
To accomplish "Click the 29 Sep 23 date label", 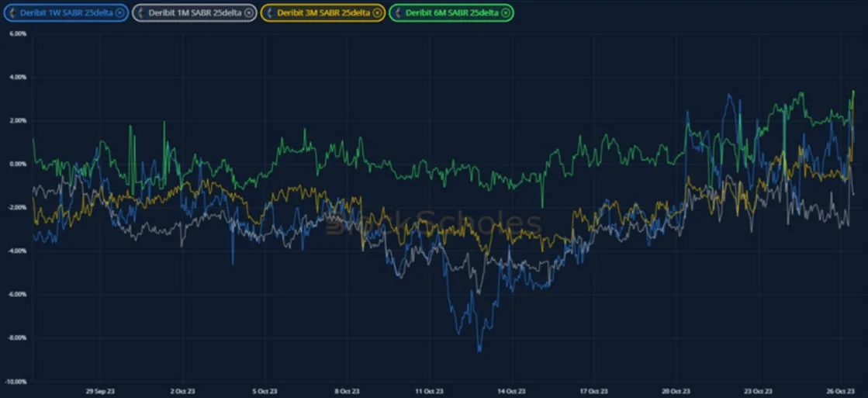I will pos(102,391).
